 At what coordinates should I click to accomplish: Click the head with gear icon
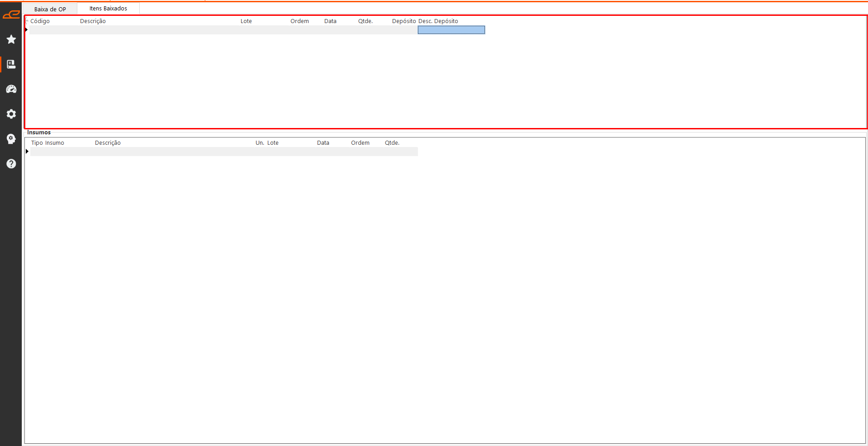point(11,139)
